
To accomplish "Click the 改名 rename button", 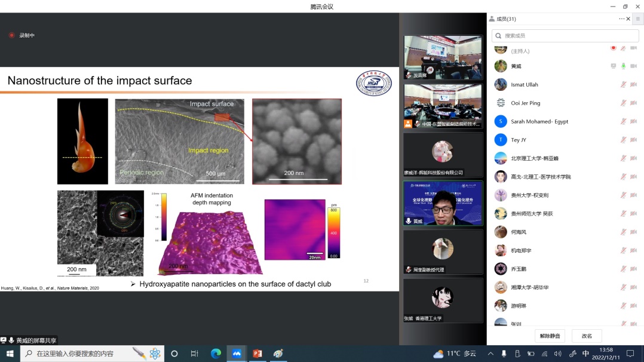I will click(x=586, y=336).
